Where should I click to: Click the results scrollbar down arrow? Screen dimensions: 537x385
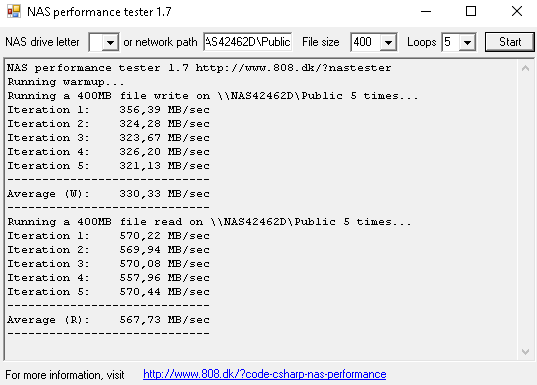pos(525,352)
